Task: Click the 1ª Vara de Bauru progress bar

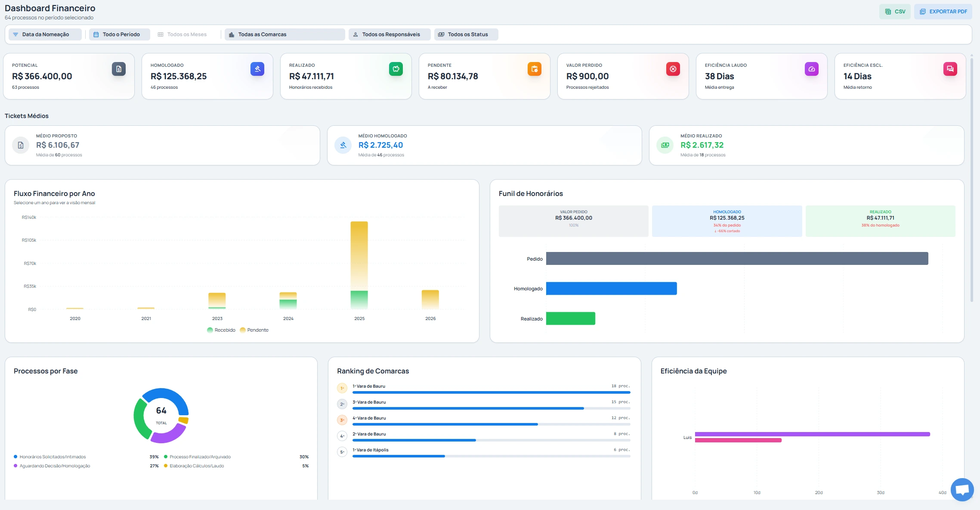Action: tap(492, 392)
